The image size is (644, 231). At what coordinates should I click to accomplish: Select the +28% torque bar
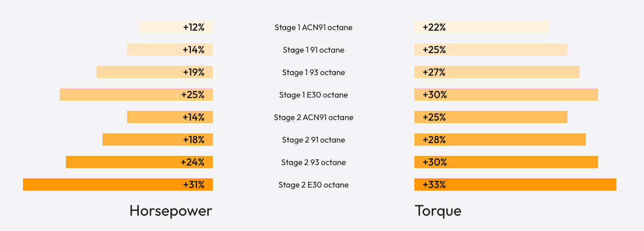(x=500, y=140)
